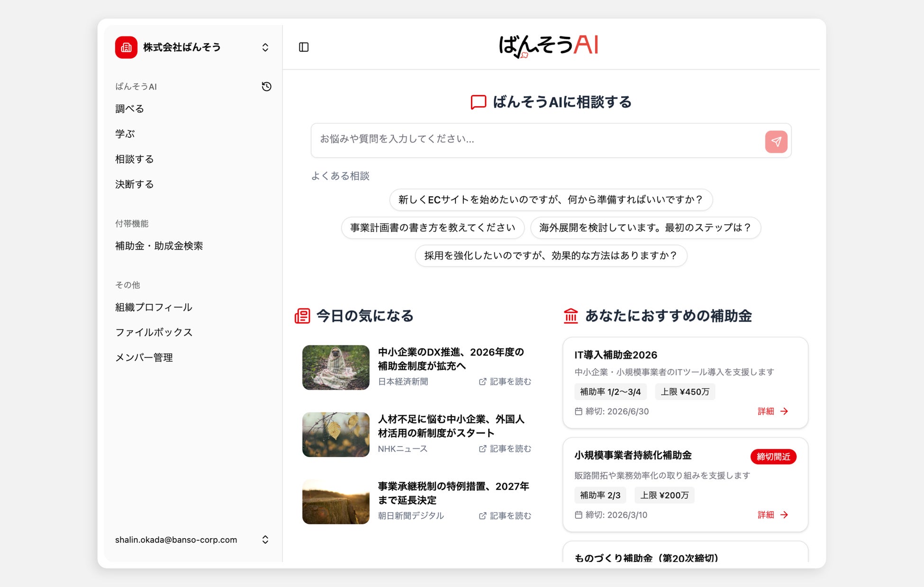Select 補助金・助成金検索 in the sidebar
This screenshot has height=587, width=924.
[x=159, y=246]
